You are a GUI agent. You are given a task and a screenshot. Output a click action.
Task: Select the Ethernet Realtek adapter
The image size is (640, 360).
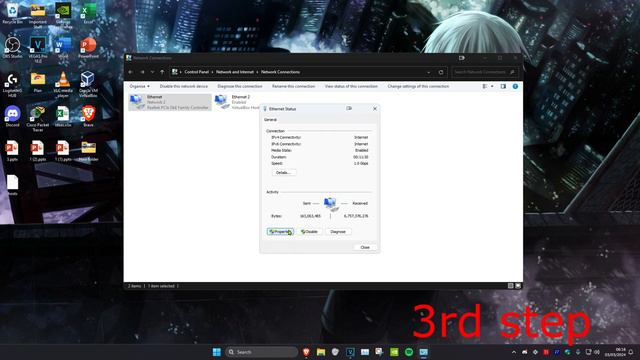[x=170, y=102]
